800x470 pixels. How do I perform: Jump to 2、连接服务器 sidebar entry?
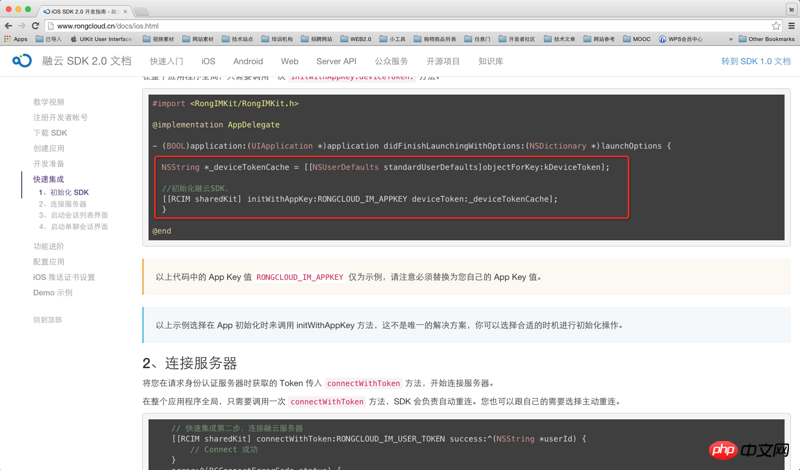pos(63,204)
